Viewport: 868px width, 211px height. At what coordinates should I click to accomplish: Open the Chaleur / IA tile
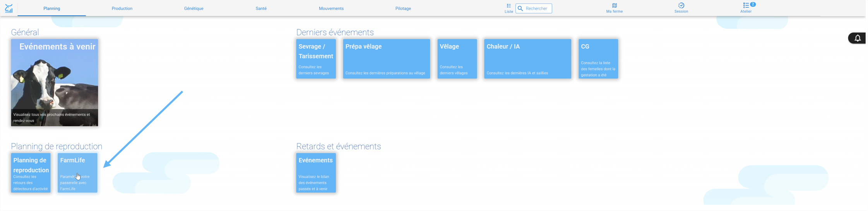[x=527, y=59]
